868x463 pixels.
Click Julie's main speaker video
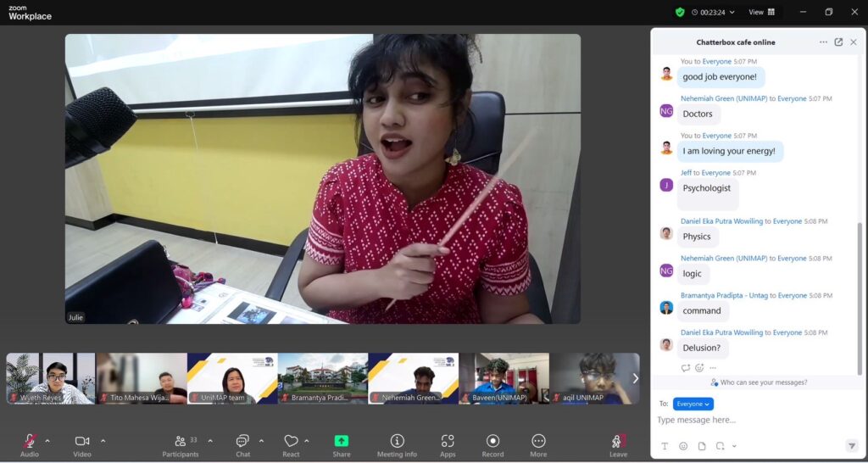(323, 179)
